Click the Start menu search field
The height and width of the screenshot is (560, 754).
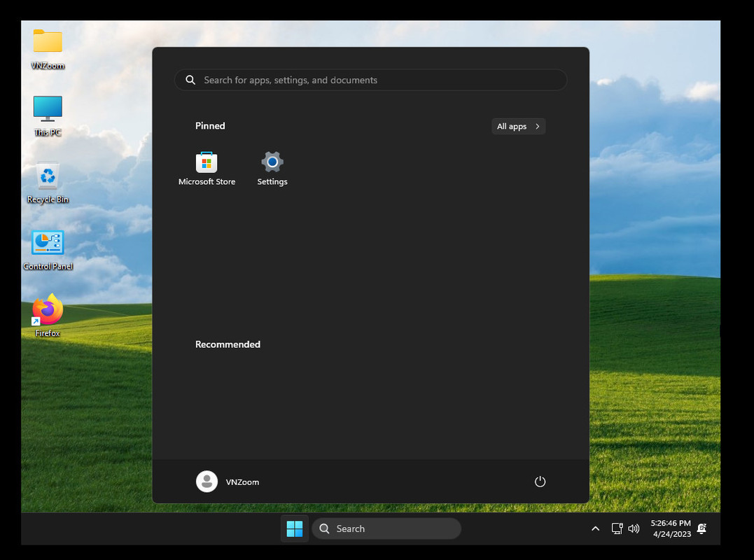tap(371, 80)
